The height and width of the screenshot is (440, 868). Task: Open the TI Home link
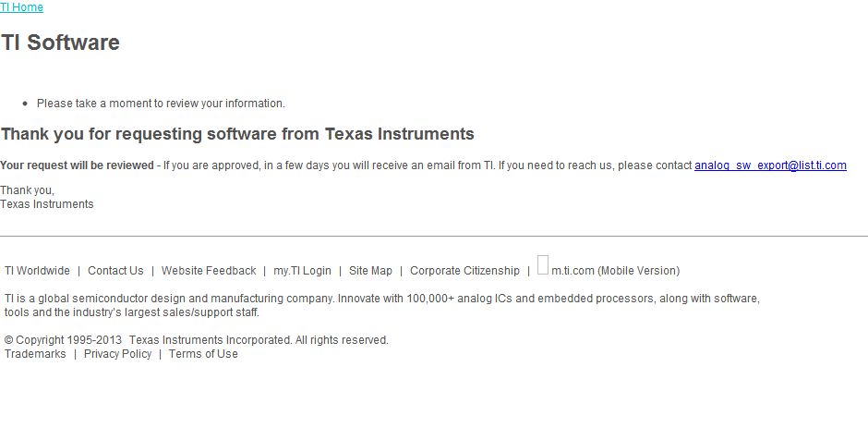(21, 7)
